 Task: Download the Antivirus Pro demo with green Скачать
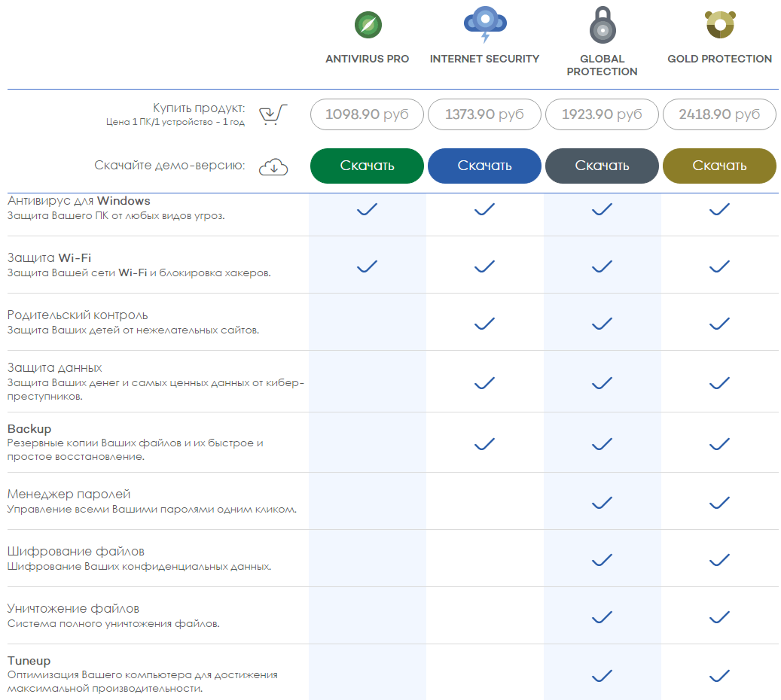pyautogui.click(x=367, y=166)
